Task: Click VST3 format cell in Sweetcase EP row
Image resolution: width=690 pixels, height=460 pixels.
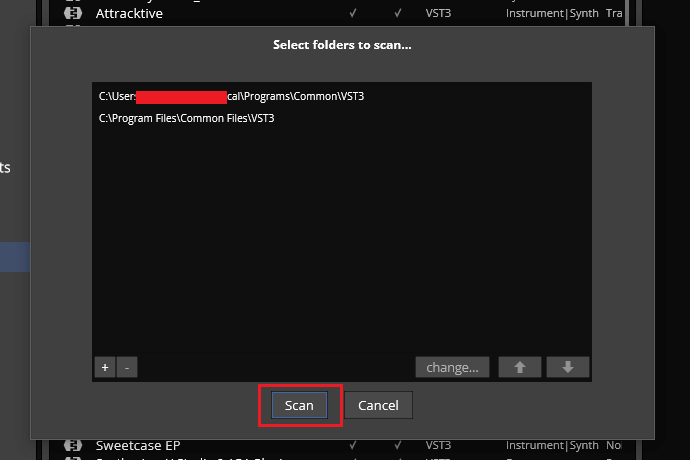Action: pos(439,445)
